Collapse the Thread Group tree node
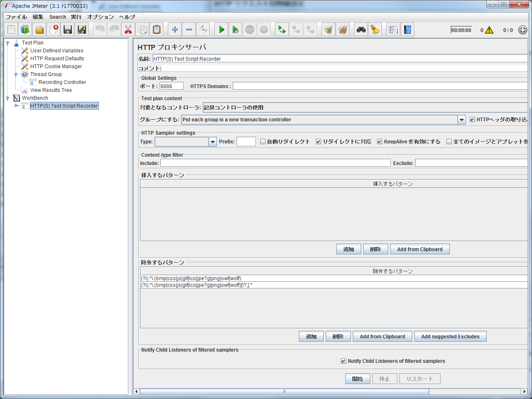532x399 pixels. 16,74
